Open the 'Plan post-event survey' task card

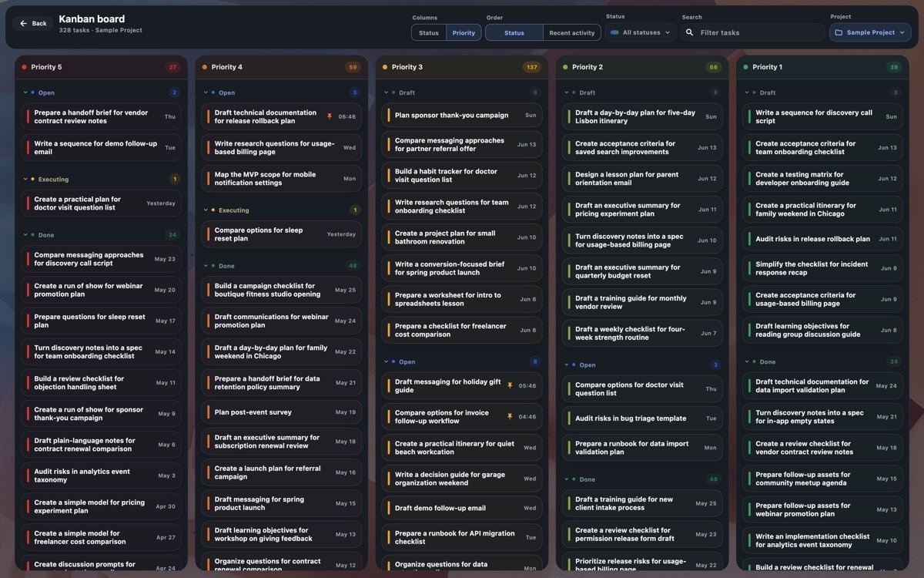pos(282,412)
